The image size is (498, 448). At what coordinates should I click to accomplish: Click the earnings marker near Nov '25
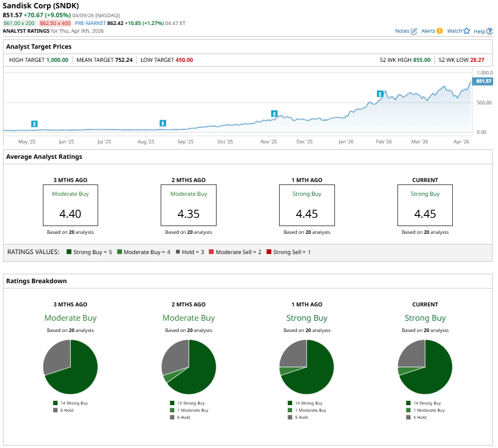tap(274, 113)
